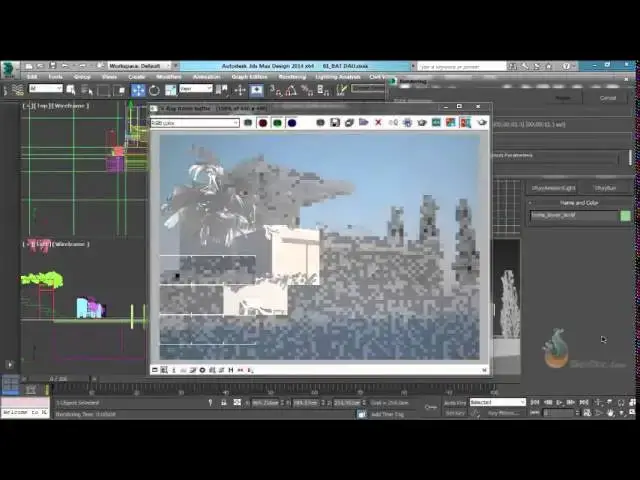Toggle green channel in frame buffer
This screenshot has width=640, height=480.
coord(277,123)
